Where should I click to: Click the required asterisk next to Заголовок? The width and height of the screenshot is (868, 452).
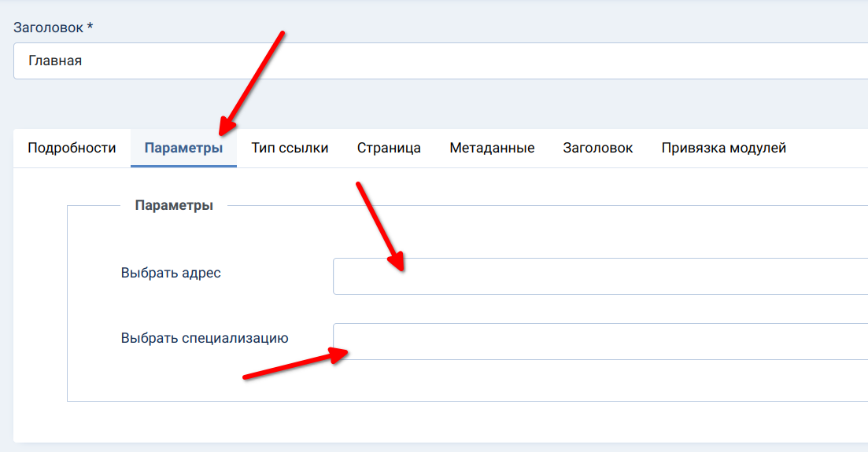[x=90, y=28]
